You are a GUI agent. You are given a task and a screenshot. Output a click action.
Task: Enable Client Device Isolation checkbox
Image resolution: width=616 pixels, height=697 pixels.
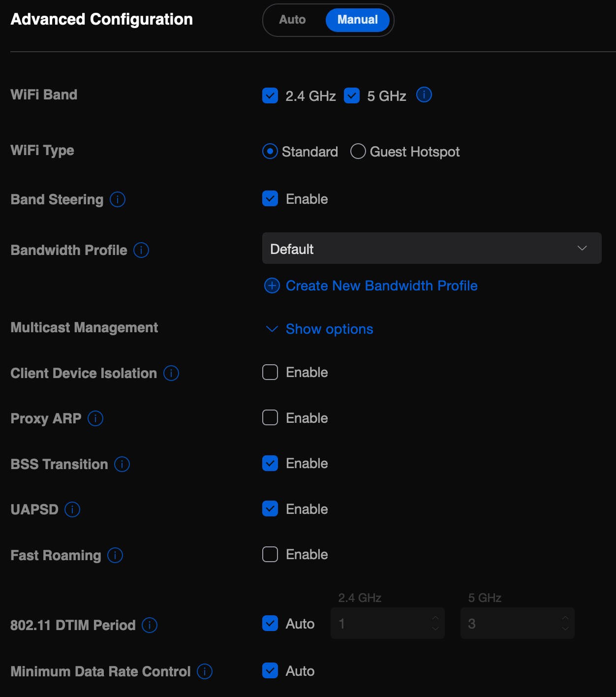[x=270, y=372]
